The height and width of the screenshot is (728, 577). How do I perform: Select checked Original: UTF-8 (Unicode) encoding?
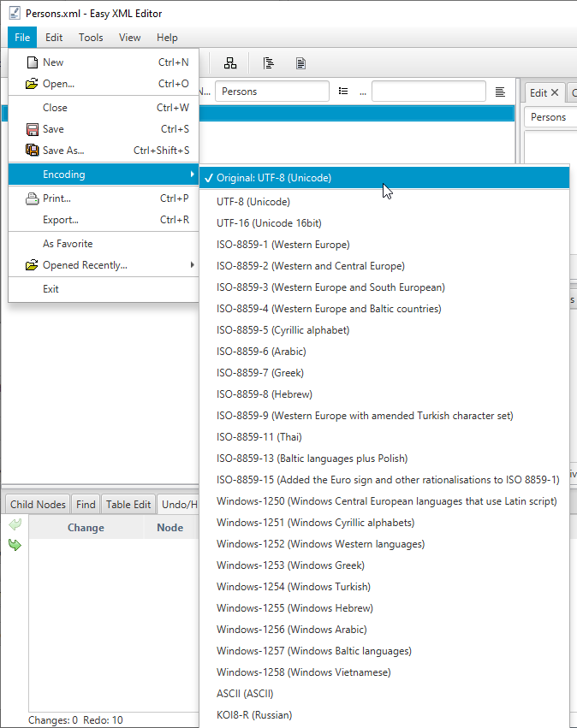(384, 178)
